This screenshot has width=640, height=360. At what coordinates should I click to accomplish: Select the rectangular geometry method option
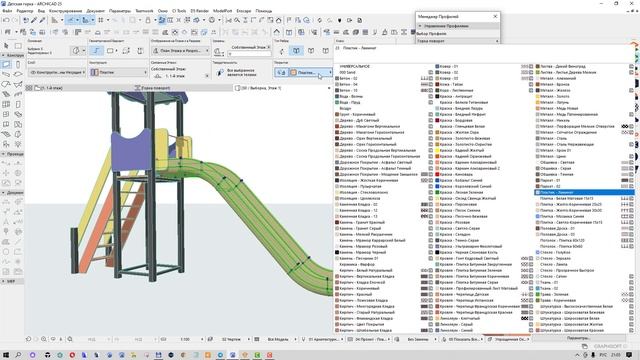click(110, 51)
